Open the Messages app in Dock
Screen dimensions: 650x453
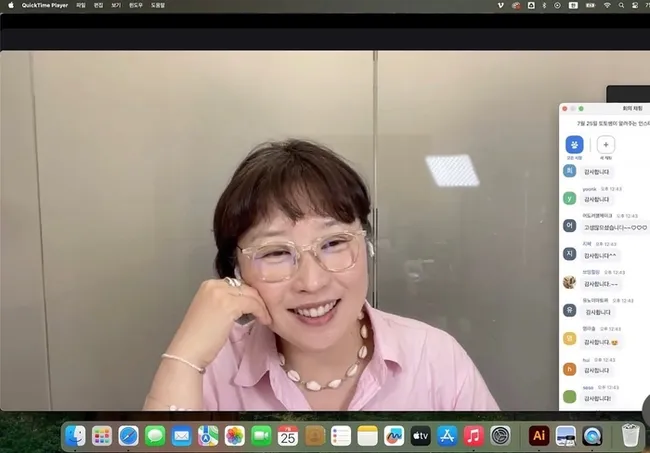pos(155,436)
